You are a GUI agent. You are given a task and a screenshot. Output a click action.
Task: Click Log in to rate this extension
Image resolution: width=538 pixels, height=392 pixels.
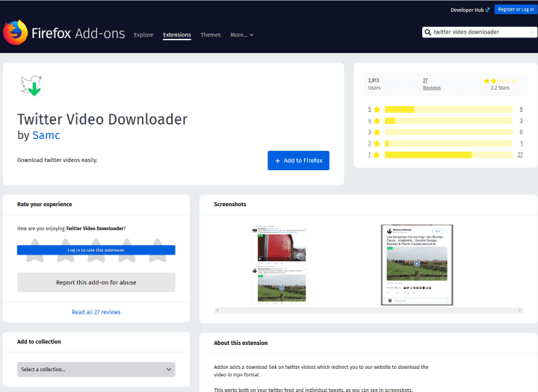click(96, 250)
